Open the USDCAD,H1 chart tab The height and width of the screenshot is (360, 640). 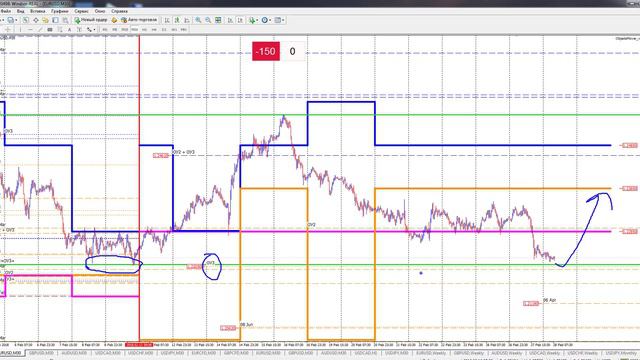365,353
